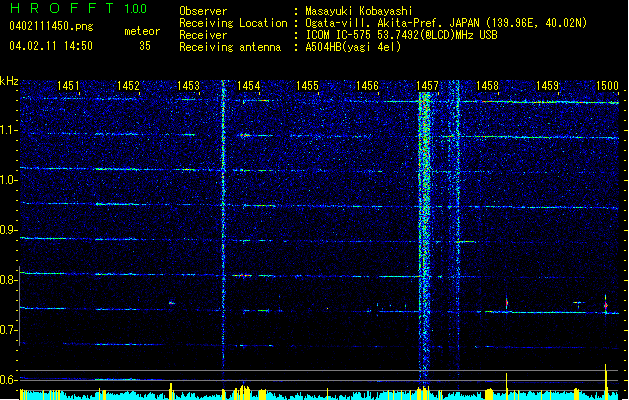Click the 1454 time marker
The height and width of the screenshot is (400, 629).
click(x=248, y=85)
